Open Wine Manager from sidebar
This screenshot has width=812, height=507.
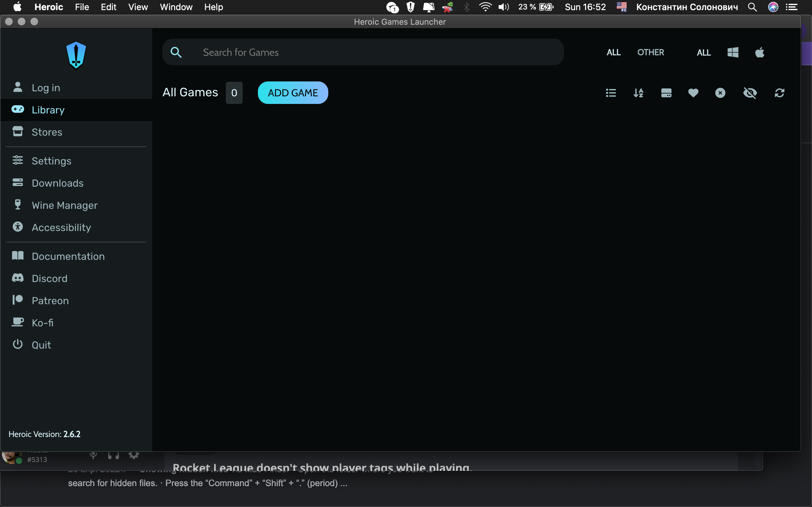click(x=64, y=205)
